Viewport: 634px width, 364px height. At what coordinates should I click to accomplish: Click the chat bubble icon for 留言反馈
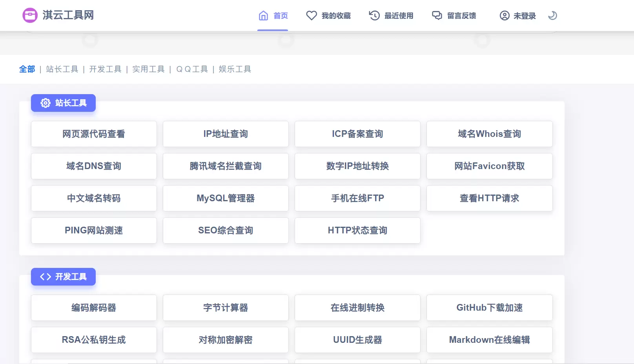click(437, 16)
